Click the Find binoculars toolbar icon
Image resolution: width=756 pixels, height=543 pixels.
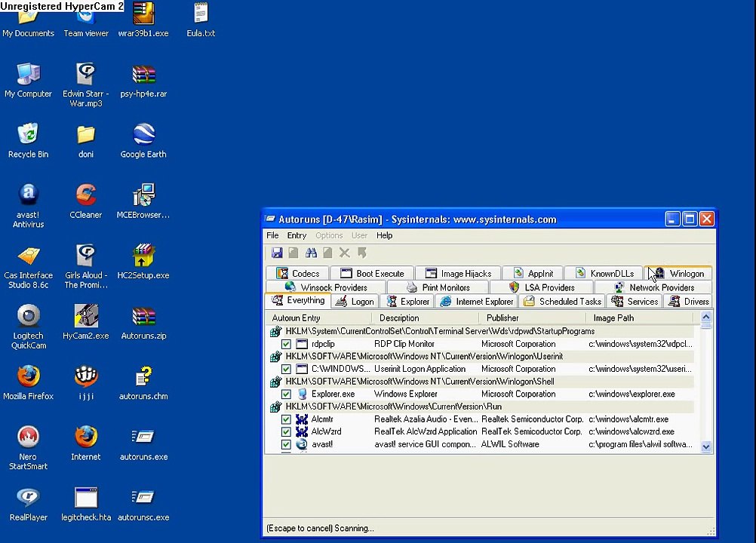tap(311, 253)
